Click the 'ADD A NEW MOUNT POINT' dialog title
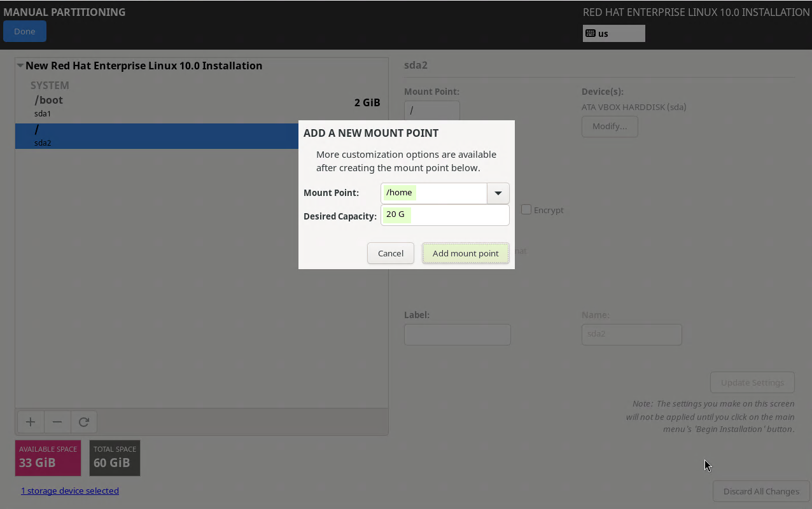 point(371,133)
